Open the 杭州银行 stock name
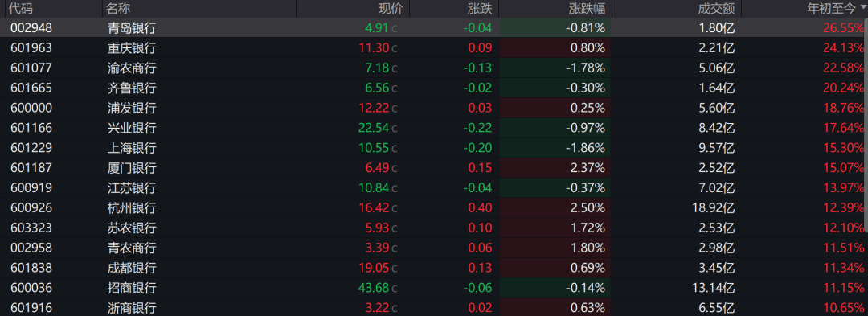The height and width of the screenshot is (316, 868). tap(132, 208)
